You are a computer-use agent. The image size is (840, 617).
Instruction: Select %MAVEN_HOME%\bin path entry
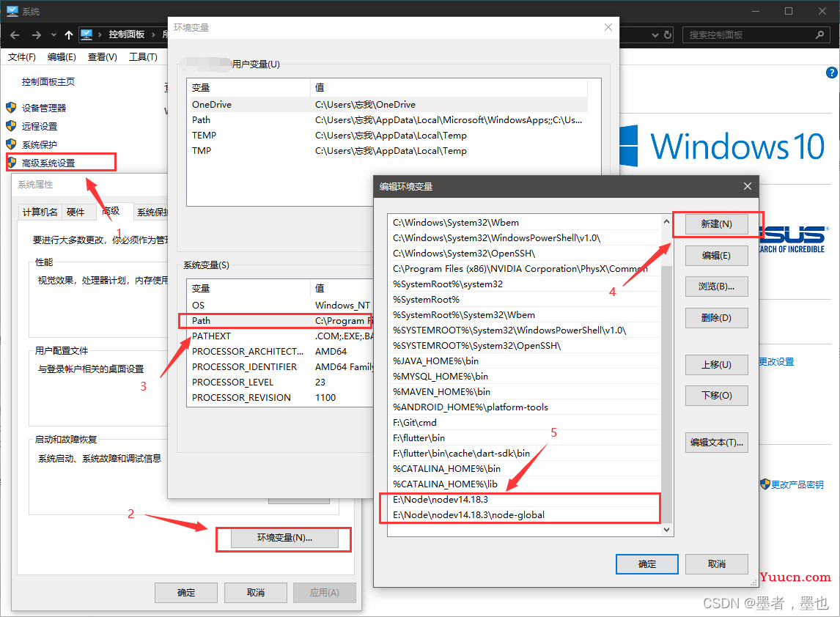524,392
